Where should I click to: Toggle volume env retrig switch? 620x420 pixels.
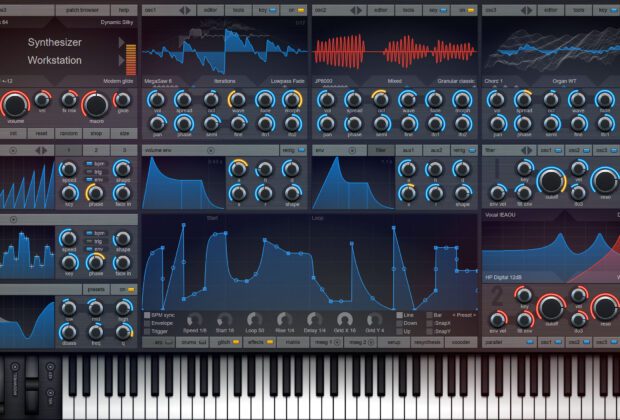click(x=301, y=150)
